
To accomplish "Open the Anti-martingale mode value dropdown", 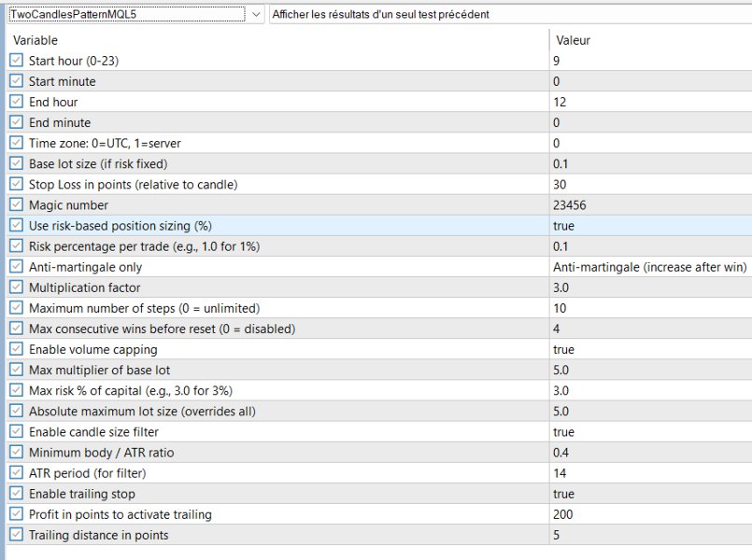I will click(x=650, y=267).
